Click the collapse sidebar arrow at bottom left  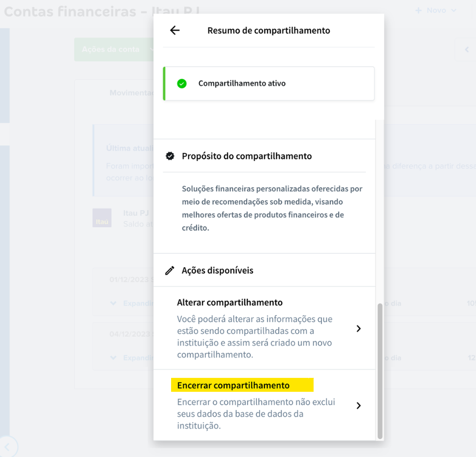click(7, 447)
